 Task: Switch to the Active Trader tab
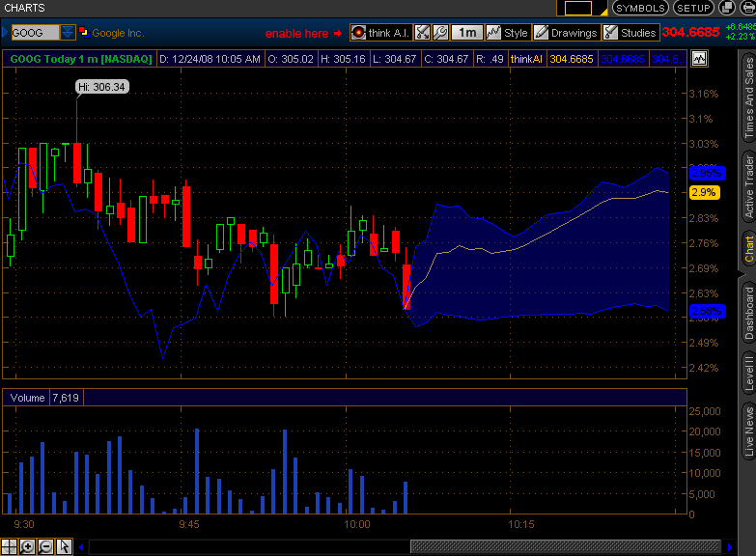click(748, 186)
